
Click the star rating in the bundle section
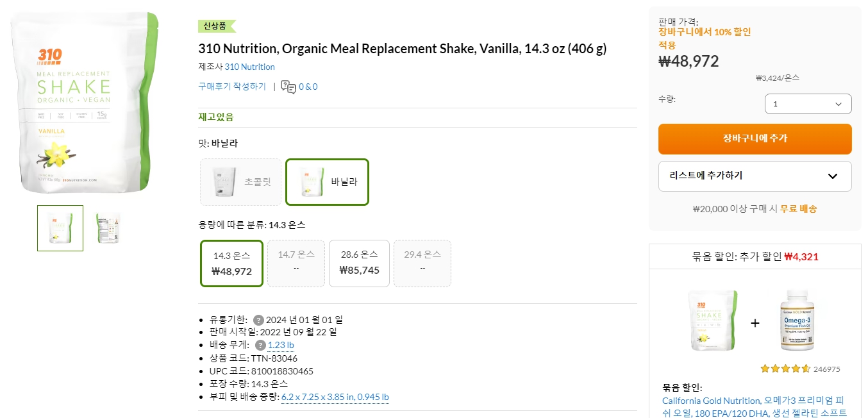(786, 369)
